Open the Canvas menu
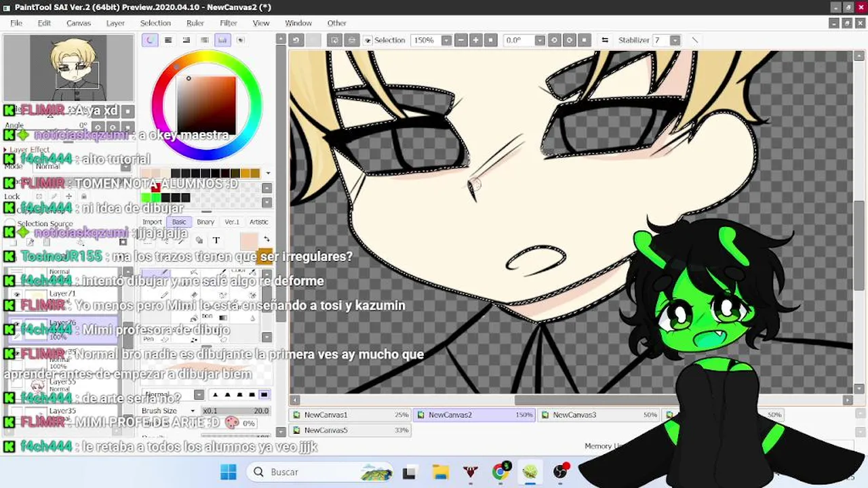Screen dimensions: 868x488 click(x=79, y=23)
